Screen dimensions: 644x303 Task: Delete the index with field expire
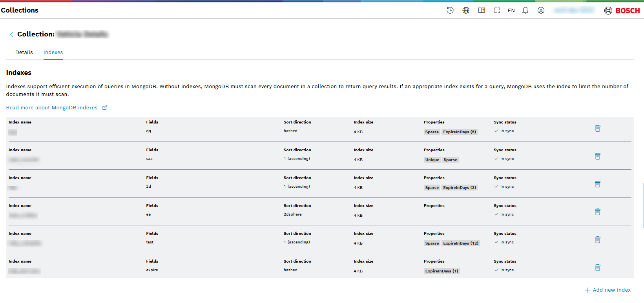tap(597, 268)
